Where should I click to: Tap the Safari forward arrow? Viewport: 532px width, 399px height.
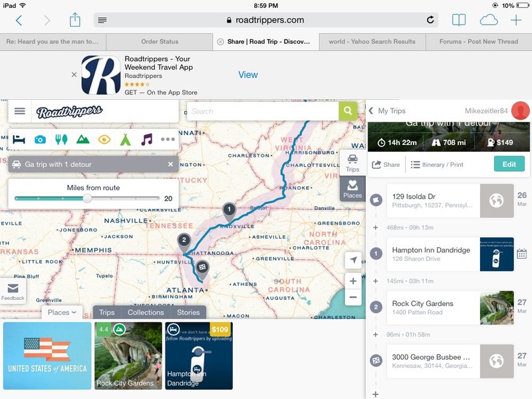pyautogui.click(x=47, y=21)
